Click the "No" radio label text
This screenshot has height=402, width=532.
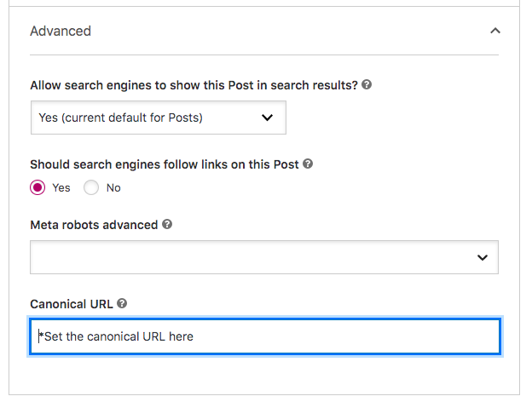[x=113, y=187]
